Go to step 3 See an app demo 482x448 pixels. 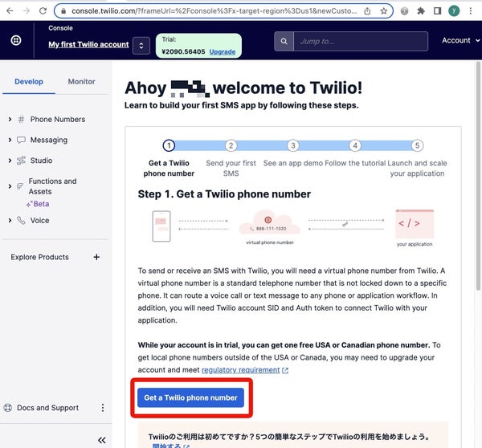coord(293,145)
